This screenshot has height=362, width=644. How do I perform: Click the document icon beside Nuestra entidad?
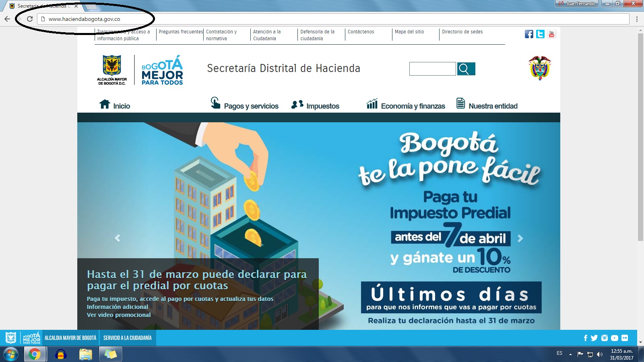coord(460,103)
